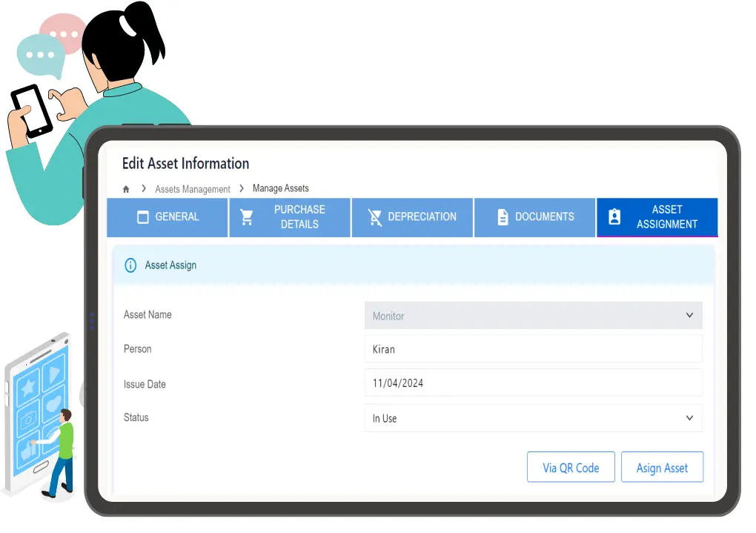Click the Issue Date label
The image size is (756, 533).
(145, 385)
